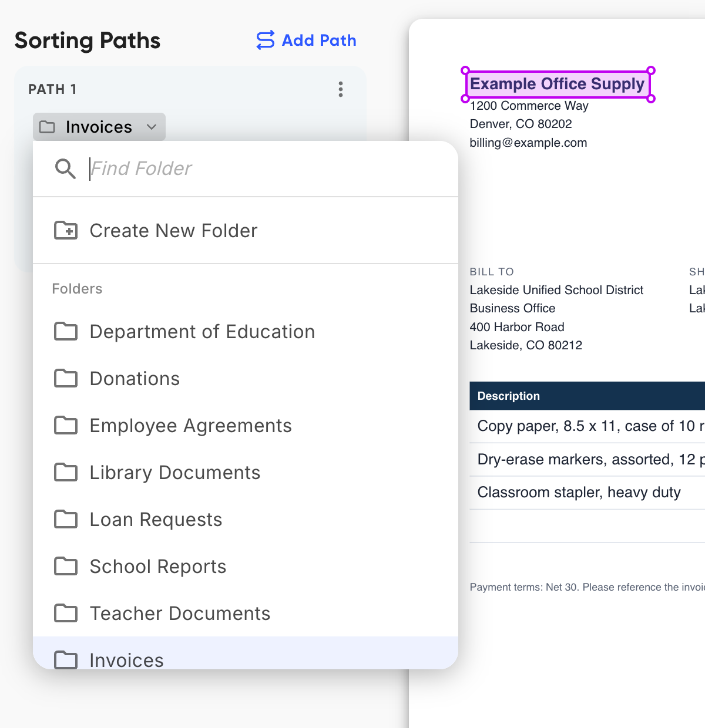The height and width of the screenshot is (728, 705).
Task: Click the 'Dry-erase markers, assorted' row
Action: click(587, 459)
